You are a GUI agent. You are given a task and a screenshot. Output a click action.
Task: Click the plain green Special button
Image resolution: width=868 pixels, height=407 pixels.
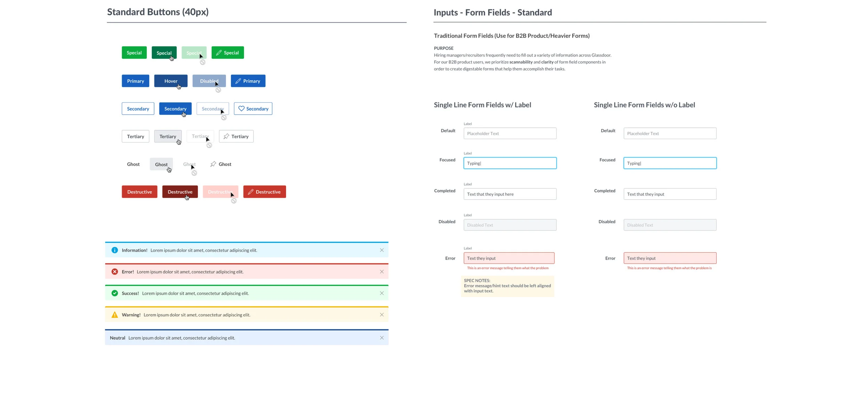click(x=134, y=53)
